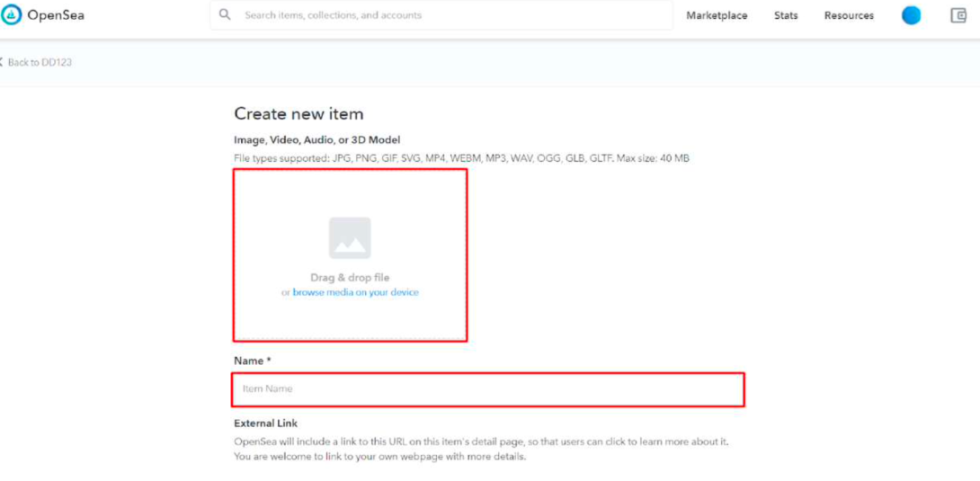This screenshot has height=481, width=980.
Task: Click browse media on your device link
Action: pos(356,291)
